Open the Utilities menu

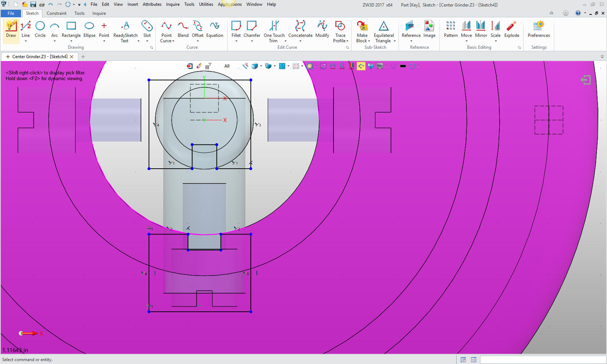tap(206, 4)
